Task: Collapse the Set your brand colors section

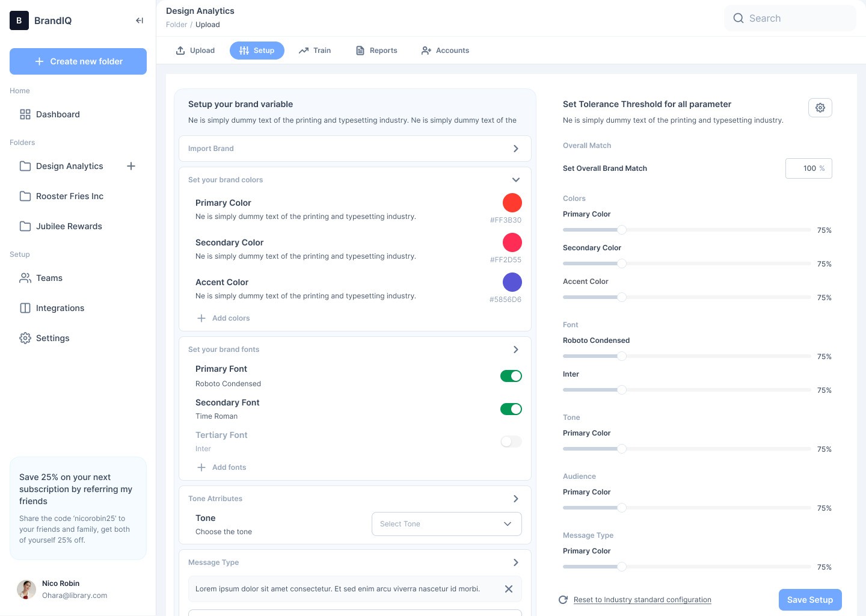Action: (515, 180)
